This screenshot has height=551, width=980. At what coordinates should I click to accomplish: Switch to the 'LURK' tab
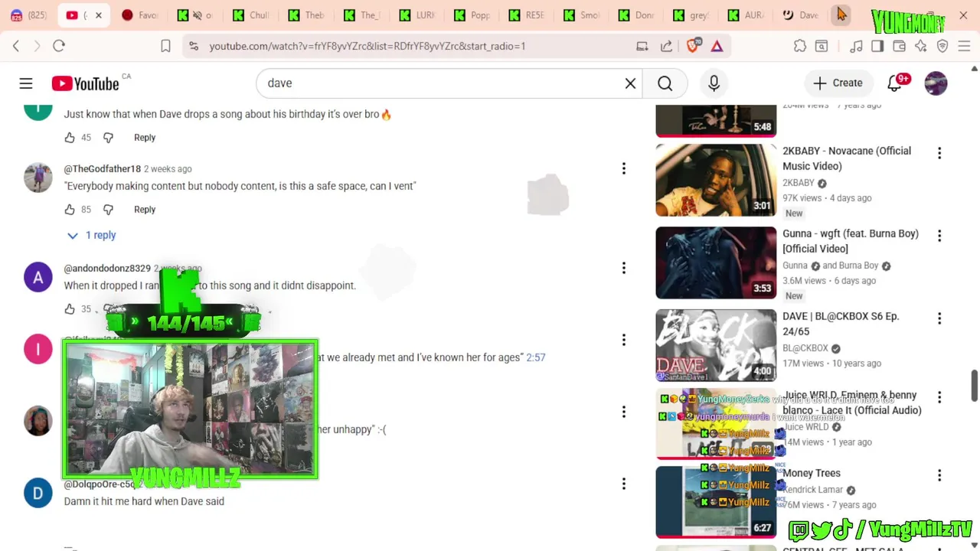pyautogui.click(x=417, y=15)
